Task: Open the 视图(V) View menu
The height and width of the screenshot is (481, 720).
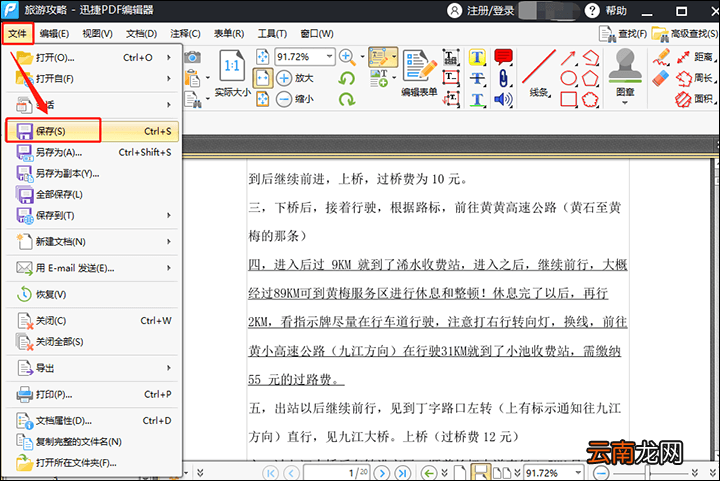Action: (97, 34)
